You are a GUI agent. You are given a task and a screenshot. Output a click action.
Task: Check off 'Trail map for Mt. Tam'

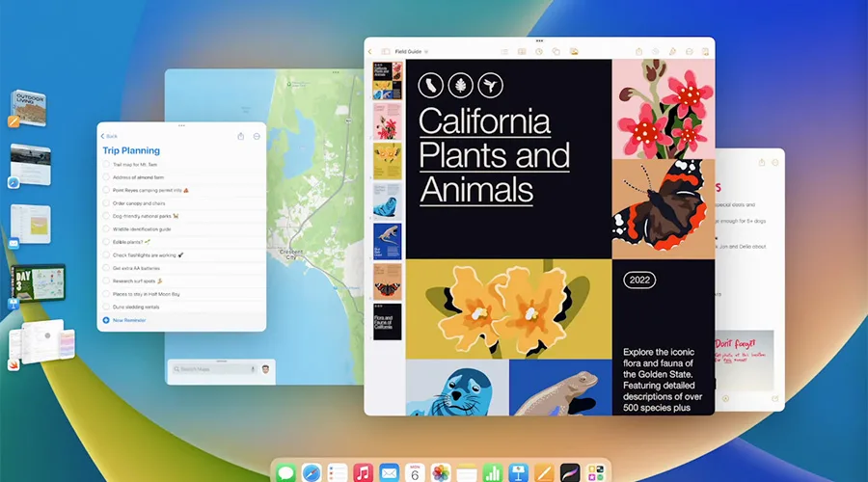106,165
